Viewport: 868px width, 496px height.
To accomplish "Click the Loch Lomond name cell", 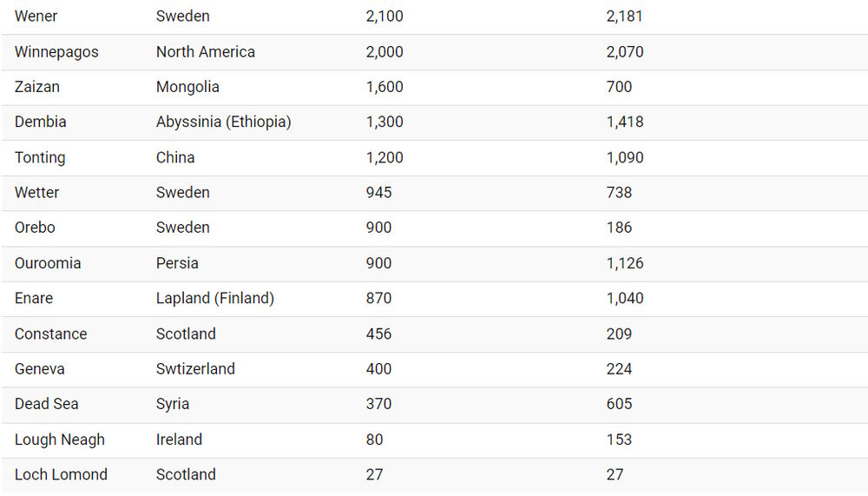I will point(61,474).
